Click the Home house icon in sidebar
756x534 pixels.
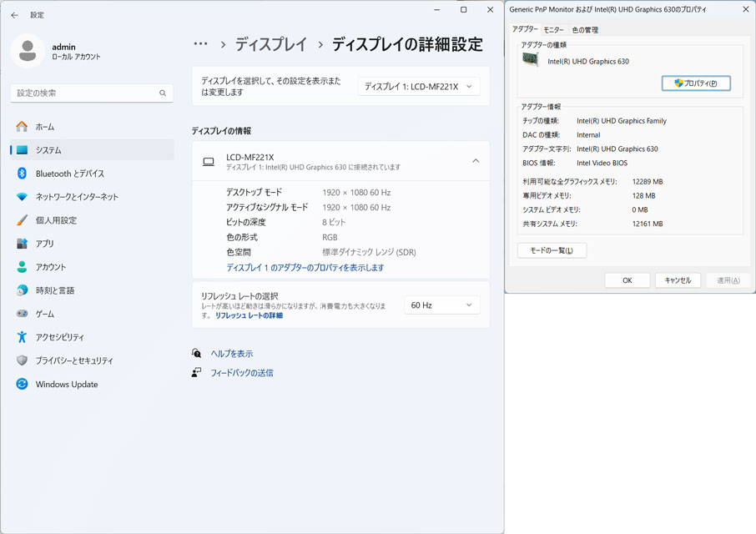[22, 127]
